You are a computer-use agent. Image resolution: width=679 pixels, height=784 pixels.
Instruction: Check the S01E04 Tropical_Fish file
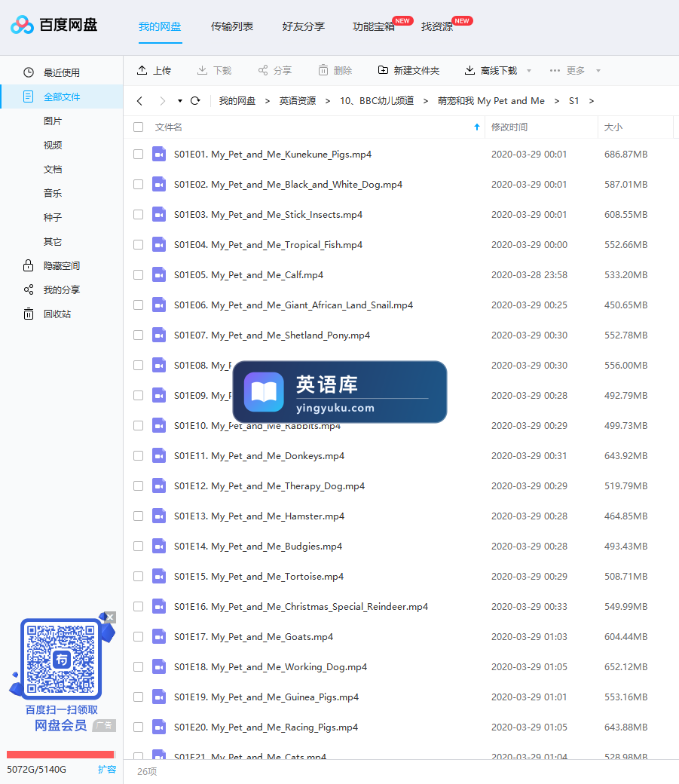click(139, 244)
